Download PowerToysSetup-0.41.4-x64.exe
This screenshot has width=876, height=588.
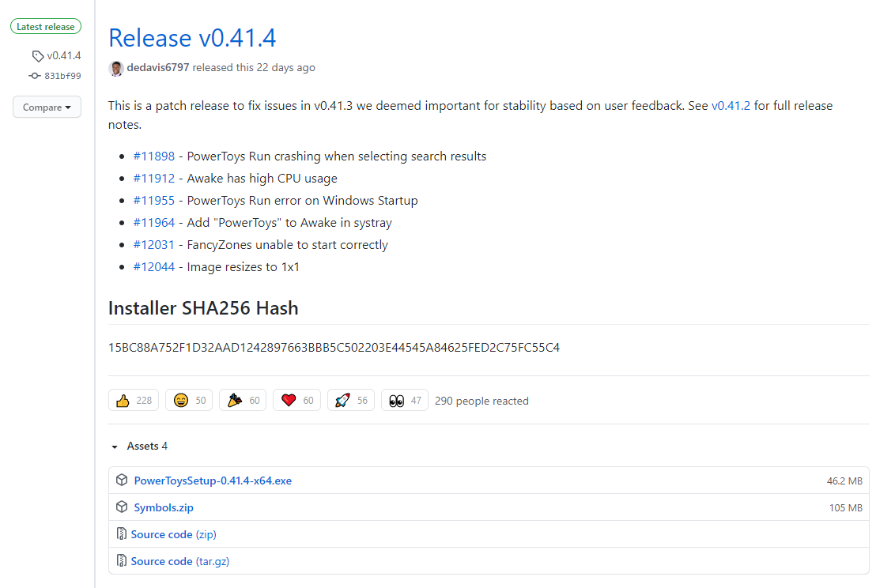point(213,481)
